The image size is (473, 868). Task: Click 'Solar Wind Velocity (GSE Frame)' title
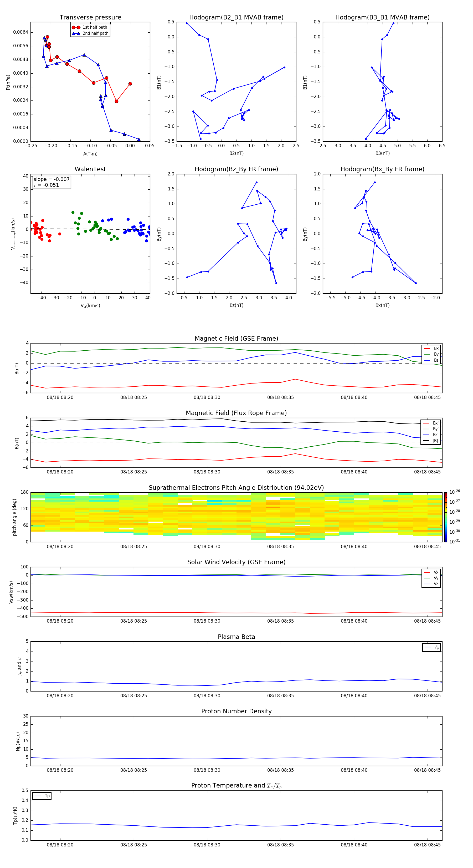(x=236, y=562)
